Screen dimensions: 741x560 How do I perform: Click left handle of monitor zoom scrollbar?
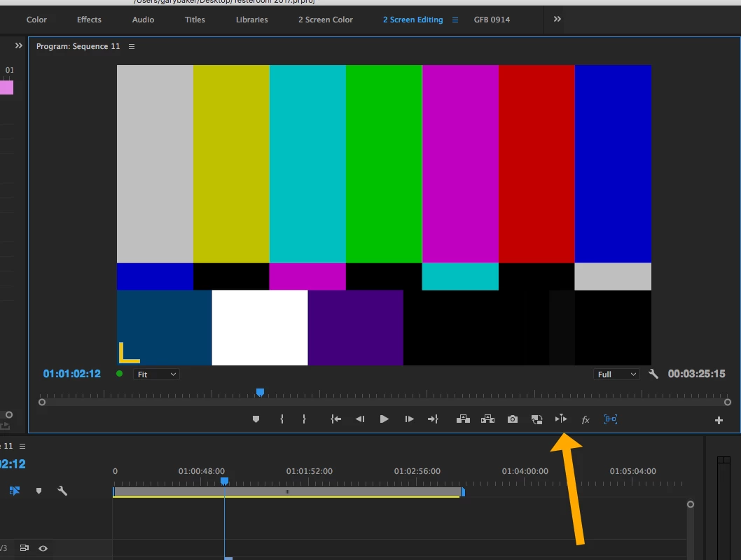[42, 402]
